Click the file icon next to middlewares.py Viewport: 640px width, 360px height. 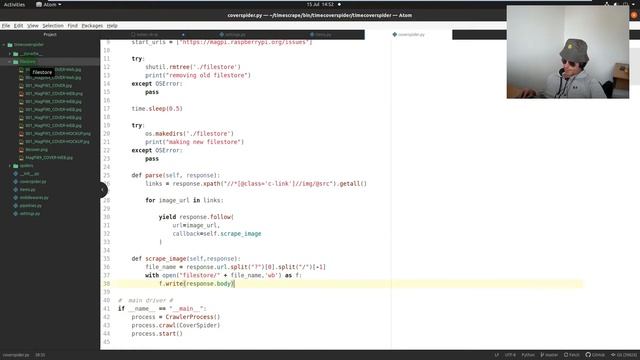point(16,198)
